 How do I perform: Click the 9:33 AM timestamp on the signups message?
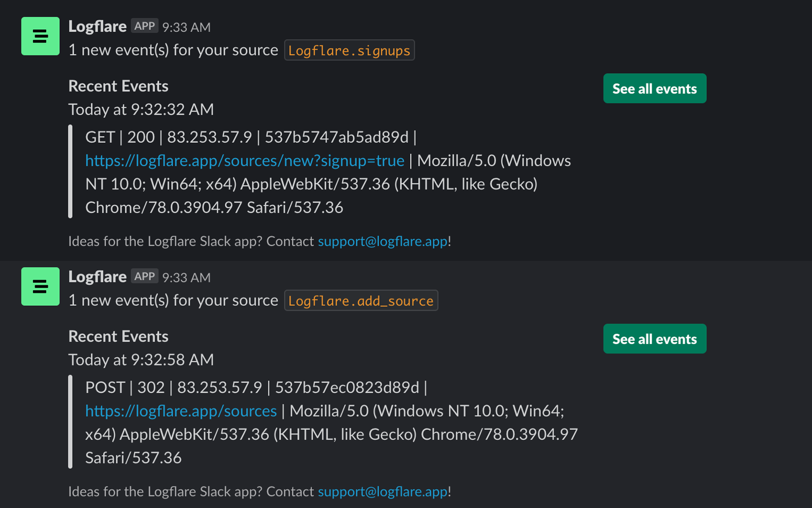coord(186,27)
